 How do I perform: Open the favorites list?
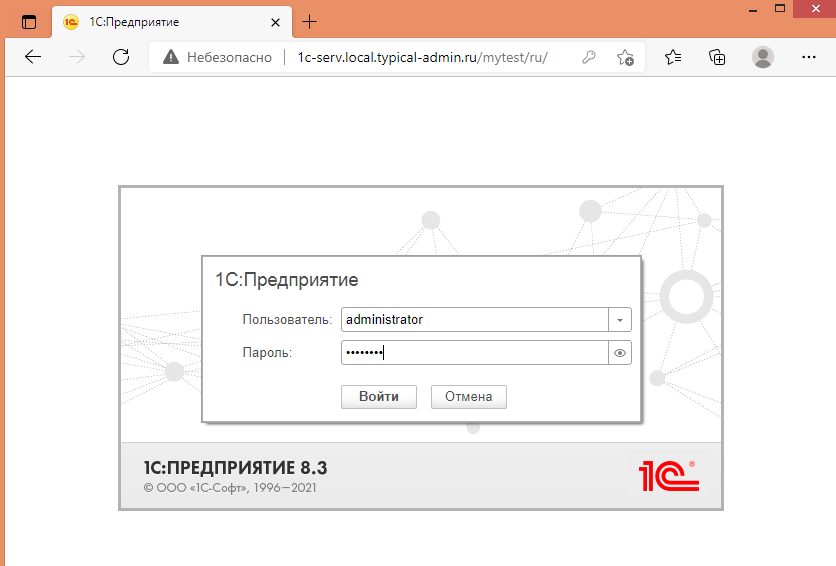point(673,57)
